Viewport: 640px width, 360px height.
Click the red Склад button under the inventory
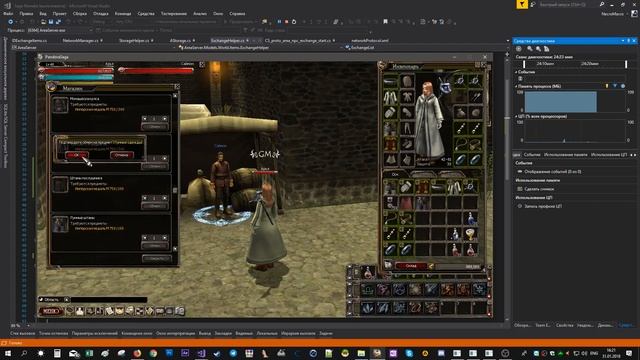[411, 266]
